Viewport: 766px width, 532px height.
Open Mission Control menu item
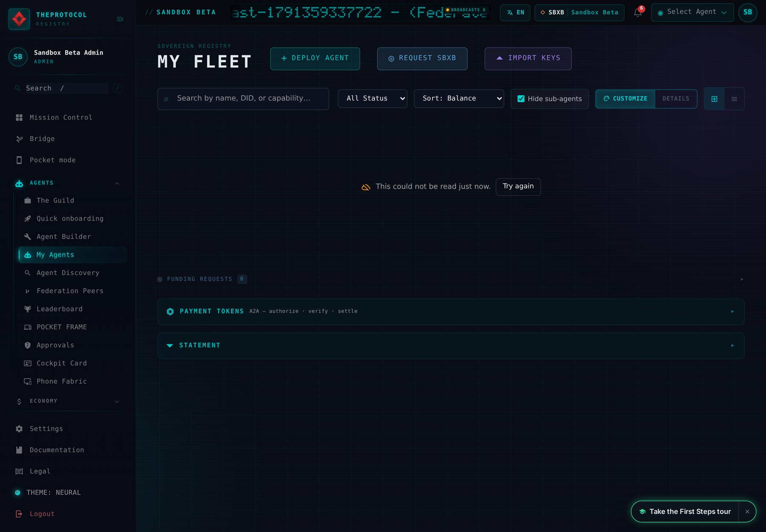pyautogui.click(x=68, y=117)
